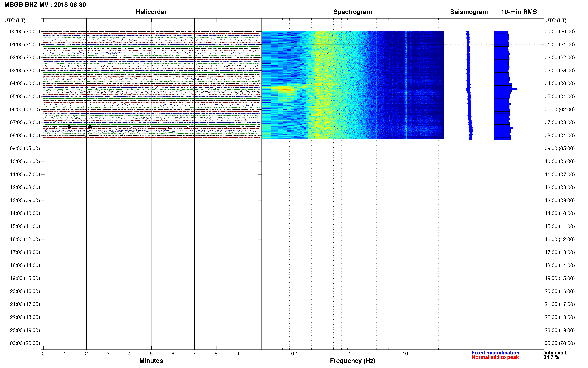Click the RMS bar peak after 07:00
This screenshot has height=368, width=588.
[x=504, y=128]
